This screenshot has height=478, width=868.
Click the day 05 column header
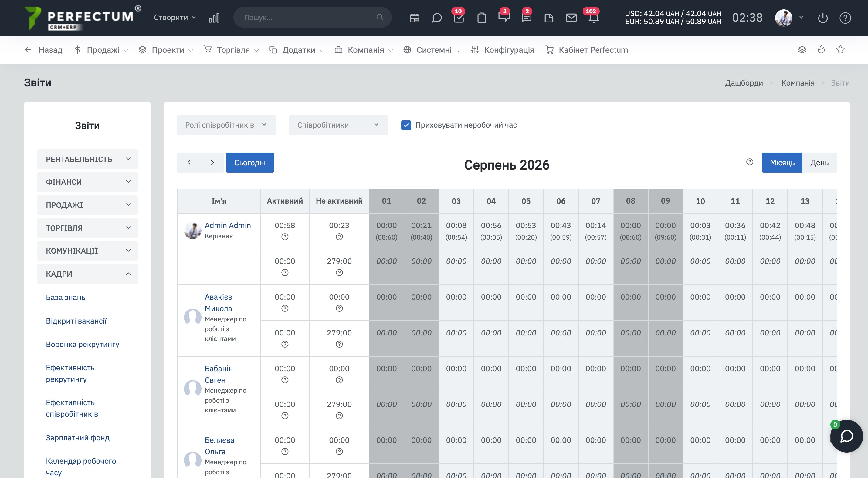tap(526, 201)
